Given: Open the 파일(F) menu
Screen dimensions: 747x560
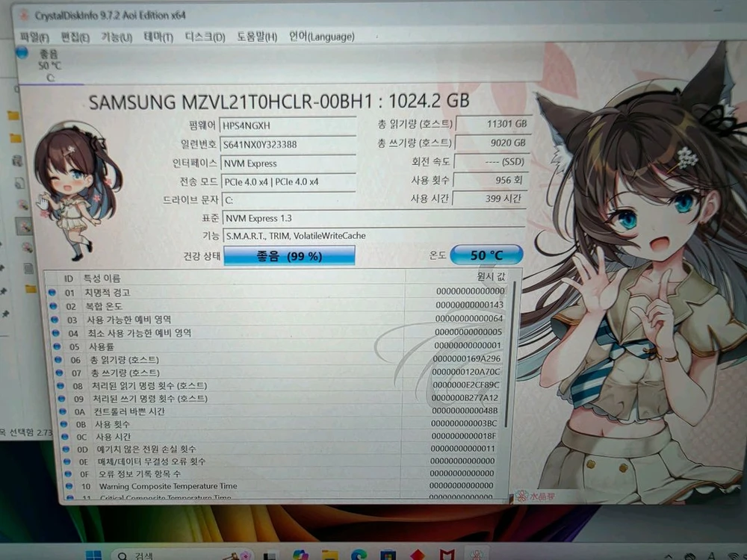Looking at the screenshot, I should [x=35, y=37].
